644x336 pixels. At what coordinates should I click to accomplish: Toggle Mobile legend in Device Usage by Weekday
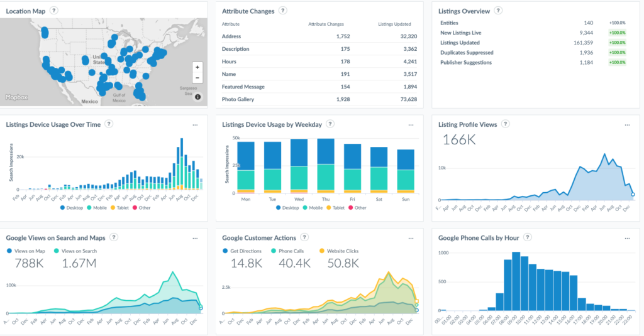tap(313, 208)
